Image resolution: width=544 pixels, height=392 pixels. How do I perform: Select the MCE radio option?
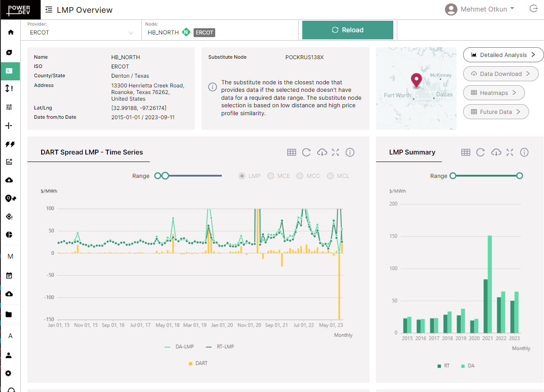[270, 176]
